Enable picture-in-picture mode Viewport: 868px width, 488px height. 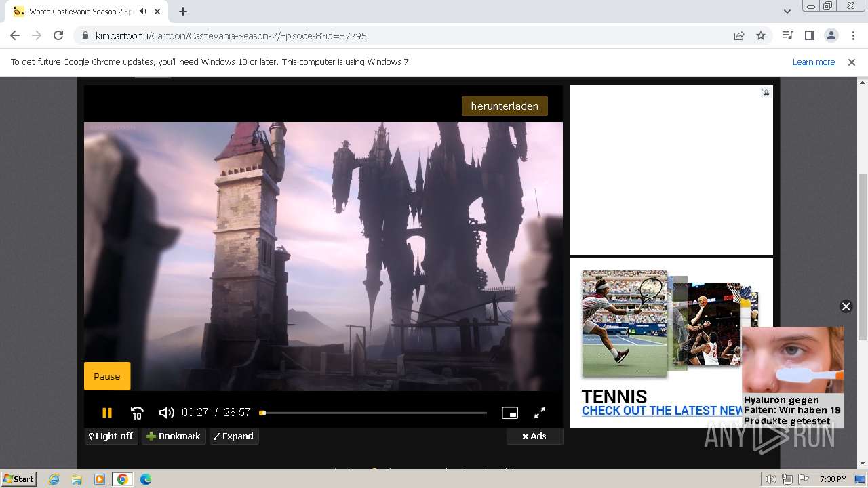click(510, 412)
